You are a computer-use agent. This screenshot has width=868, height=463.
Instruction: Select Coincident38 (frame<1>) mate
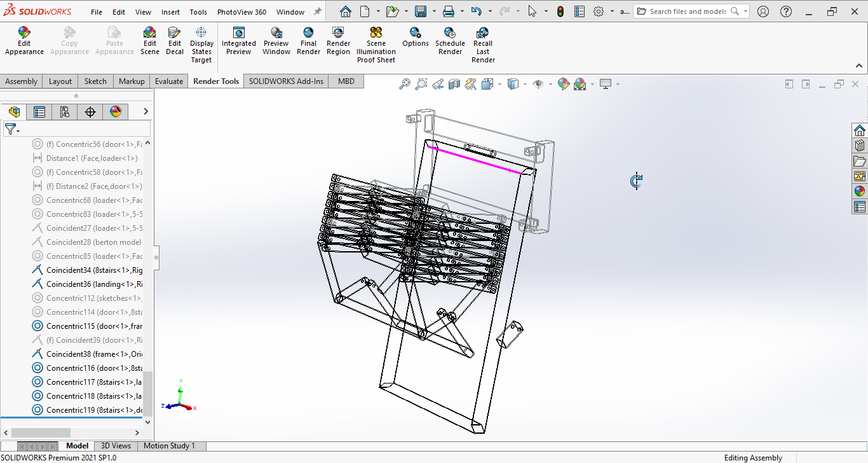coord(88,354)
